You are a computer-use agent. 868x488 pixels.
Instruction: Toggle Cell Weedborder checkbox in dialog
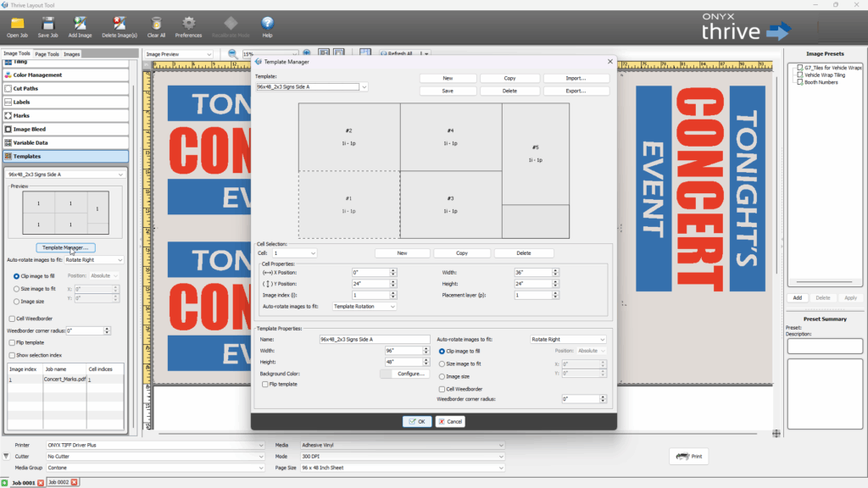(442, 389)
